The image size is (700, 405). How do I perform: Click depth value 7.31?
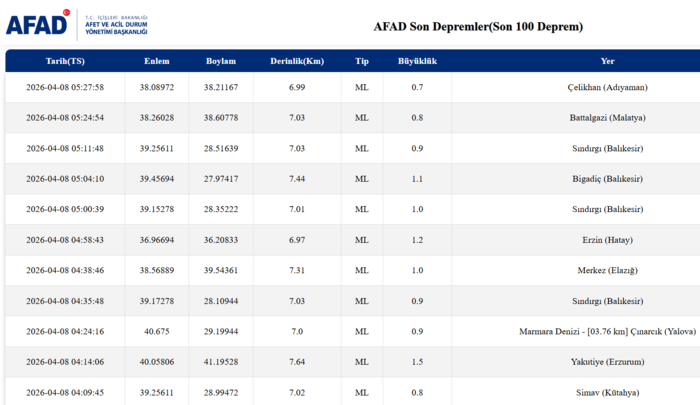pyautogui.click(x=297, y=270)
